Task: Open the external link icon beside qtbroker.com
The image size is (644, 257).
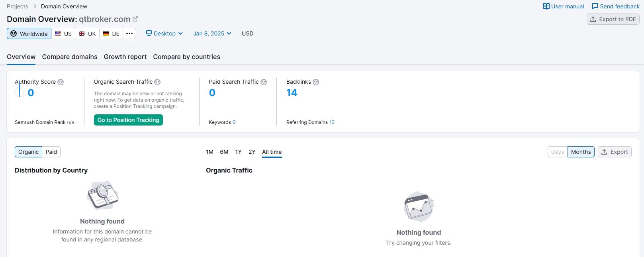Action: tap(135, 19)
